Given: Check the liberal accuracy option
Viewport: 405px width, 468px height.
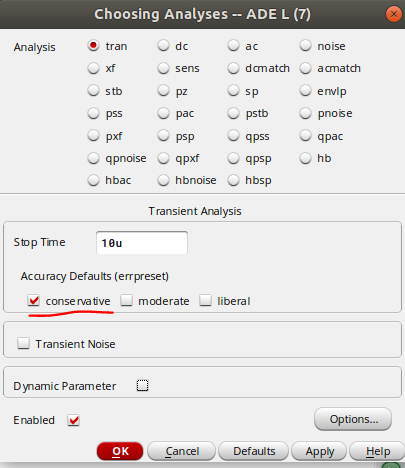Looking at the screenshot, I should 205,300.
